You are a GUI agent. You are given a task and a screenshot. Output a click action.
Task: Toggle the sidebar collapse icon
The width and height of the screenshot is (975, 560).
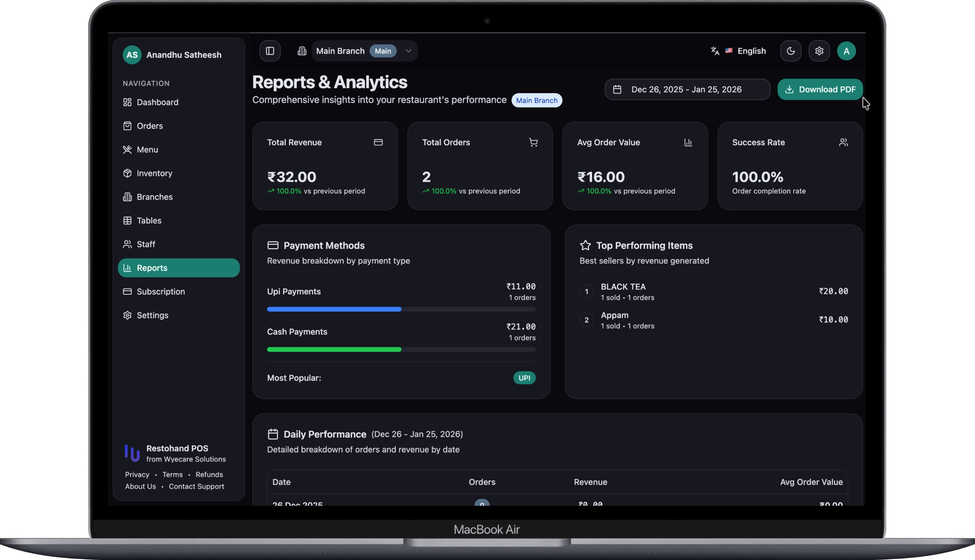(x=270, y=51)
